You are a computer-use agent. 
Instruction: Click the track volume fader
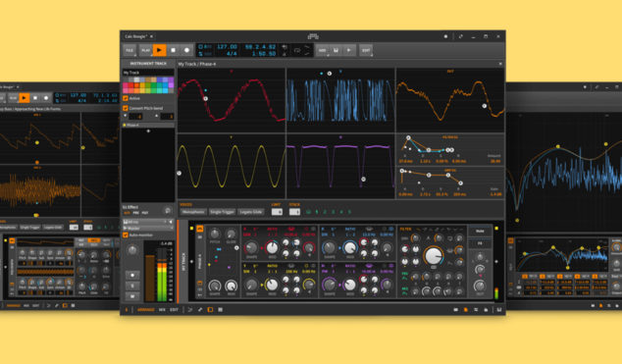point(150,278)
